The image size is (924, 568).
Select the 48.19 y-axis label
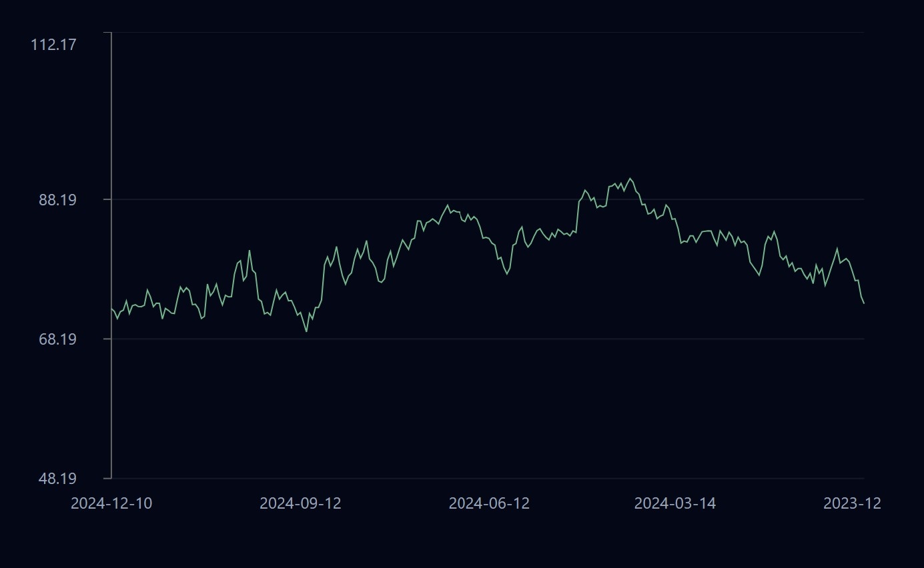click(57, 478)
